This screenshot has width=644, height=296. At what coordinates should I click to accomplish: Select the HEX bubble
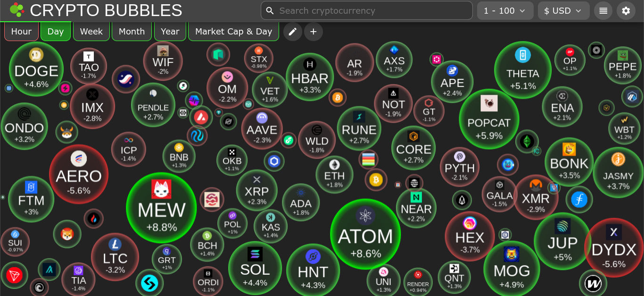[470, 237]
